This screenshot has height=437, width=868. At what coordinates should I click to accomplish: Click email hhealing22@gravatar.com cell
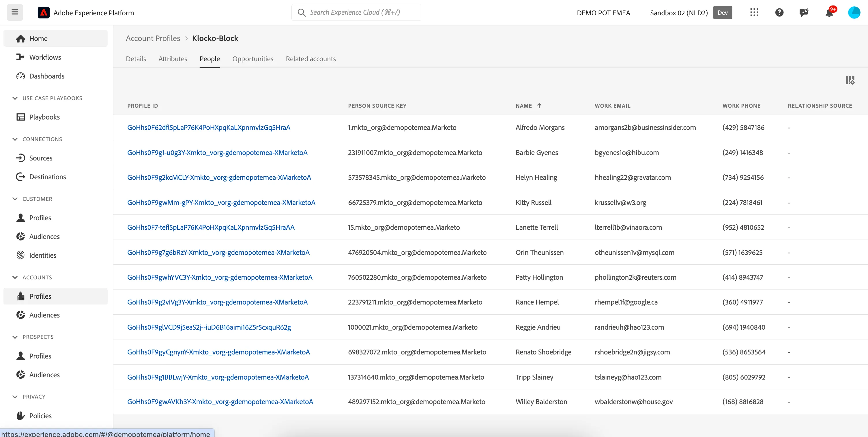tap(633, 178)
